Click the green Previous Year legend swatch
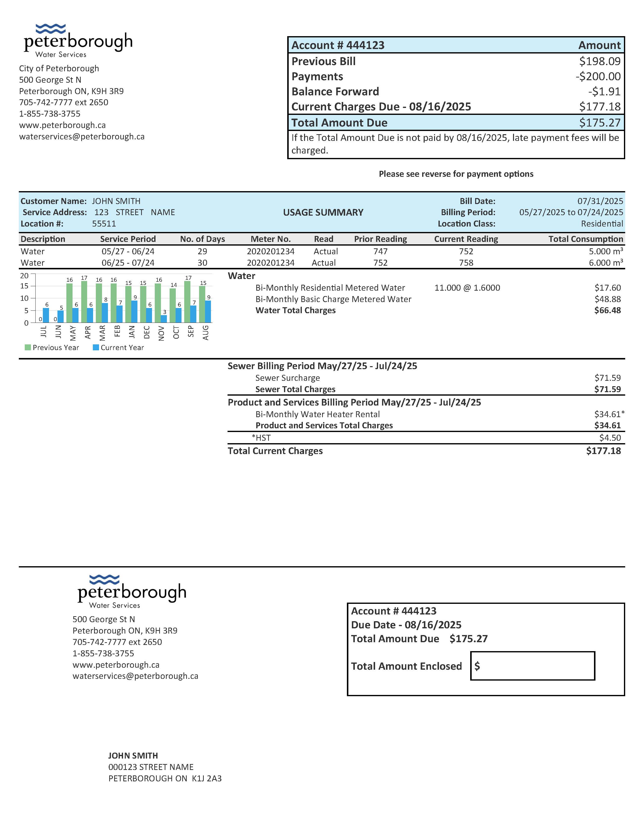Image resolution: width=644 pixels, height=817 pixels. pyautogui.click(x=27, y=347)
